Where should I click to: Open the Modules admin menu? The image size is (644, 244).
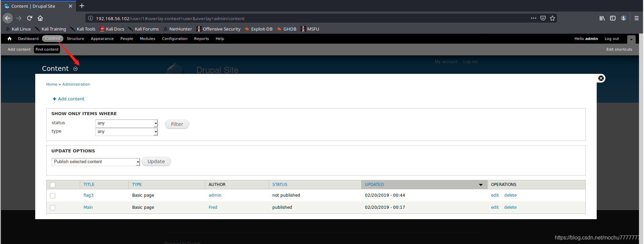148,39
